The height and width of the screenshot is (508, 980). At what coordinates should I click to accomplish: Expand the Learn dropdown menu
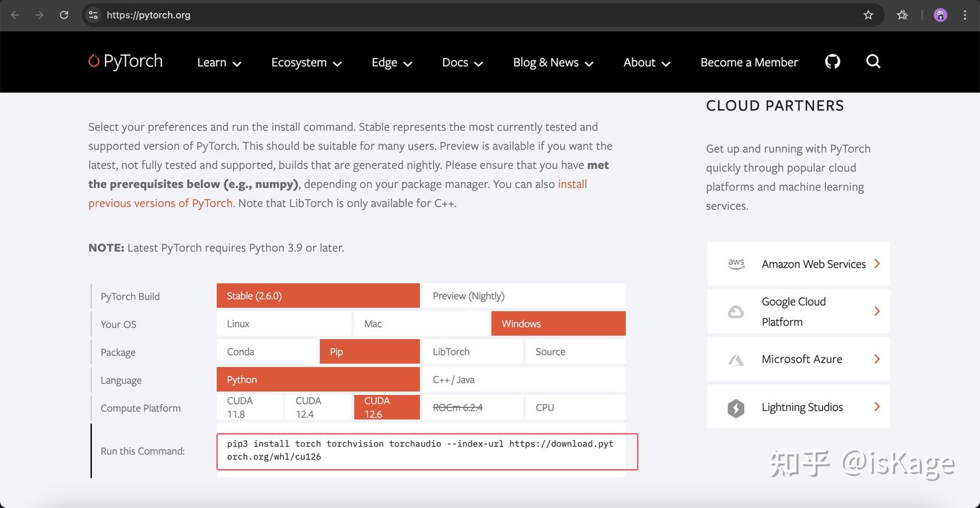coord(219,63)
